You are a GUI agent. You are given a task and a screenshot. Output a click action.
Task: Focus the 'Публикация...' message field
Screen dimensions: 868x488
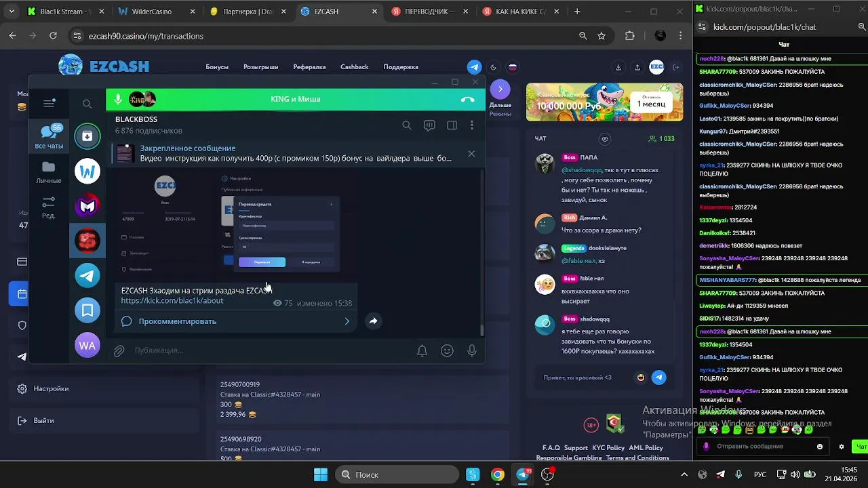(271, 350)
